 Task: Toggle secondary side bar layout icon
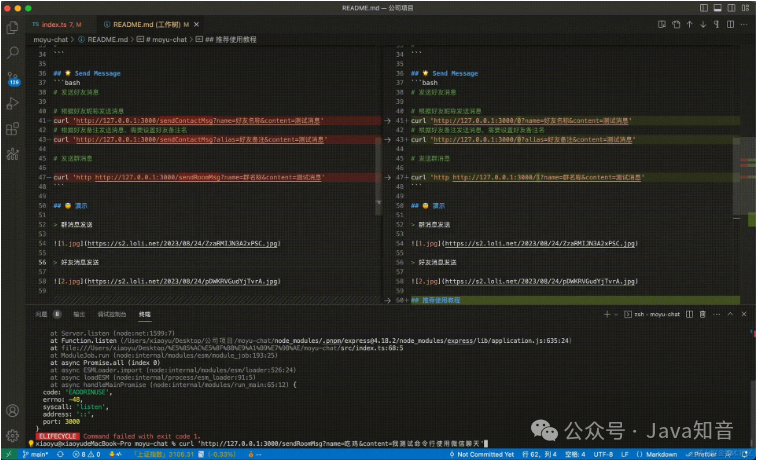[x=731, y=8]
